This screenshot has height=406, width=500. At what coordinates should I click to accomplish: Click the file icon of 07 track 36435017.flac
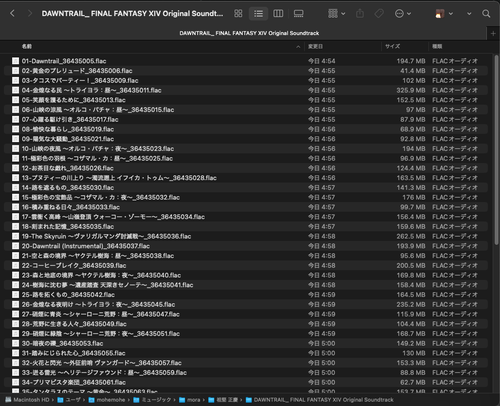point(15,119)
